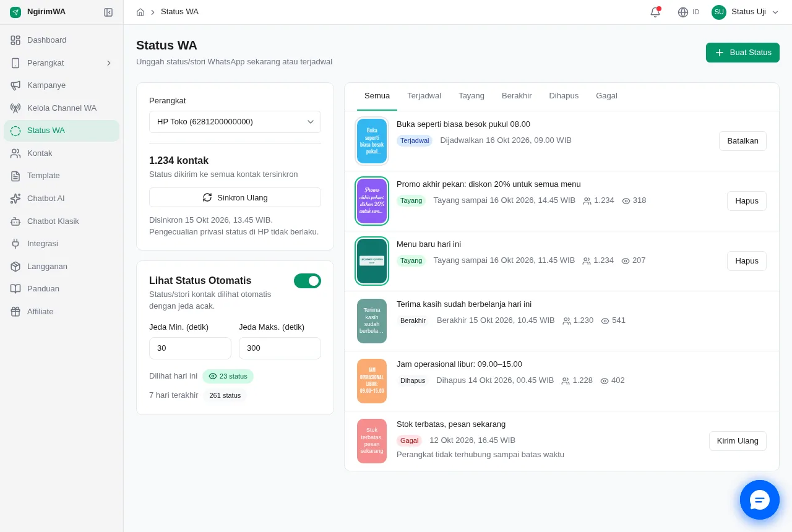Open the notifications bell

[655, 12]
